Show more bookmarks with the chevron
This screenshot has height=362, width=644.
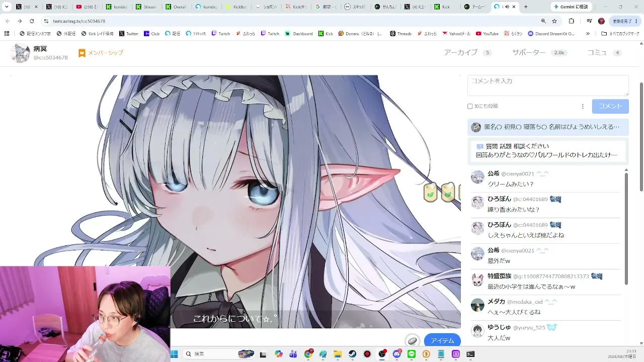588,34
